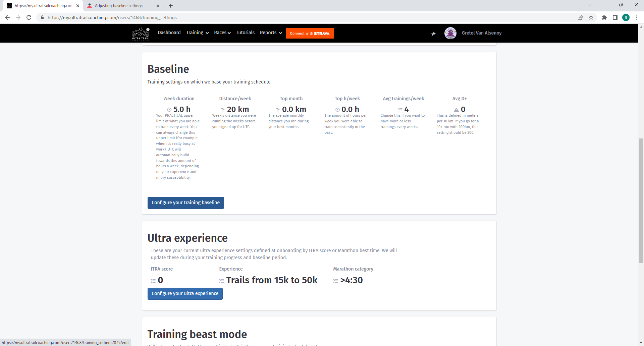
Task: Click the list icon beside Marathon category
Action: (x=335, y=281)
